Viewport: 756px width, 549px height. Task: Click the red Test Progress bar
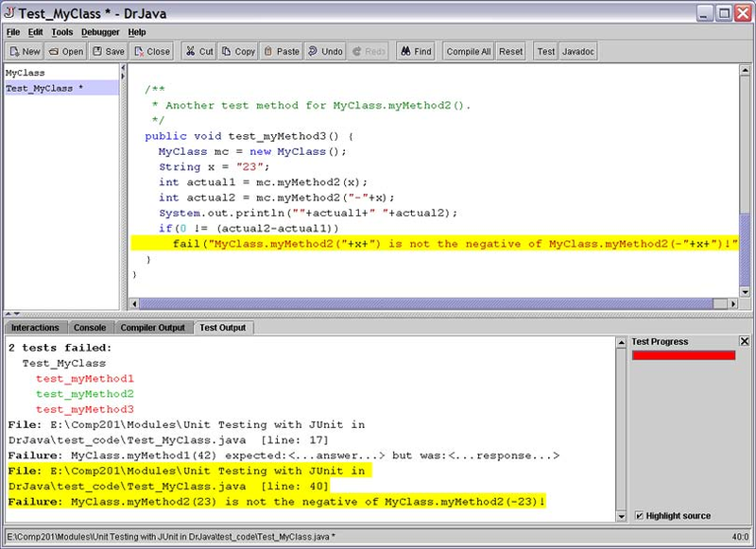[x=683, y=355]
